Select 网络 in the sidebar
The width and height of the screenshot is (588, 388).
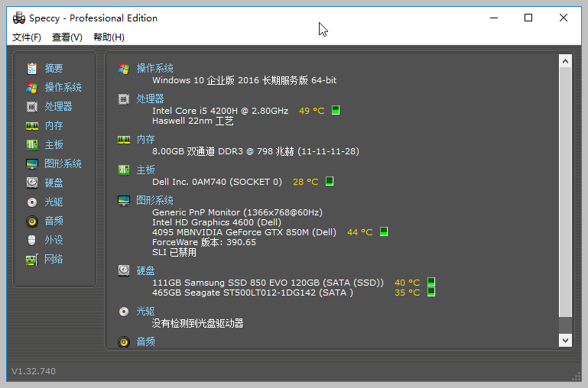54,259
